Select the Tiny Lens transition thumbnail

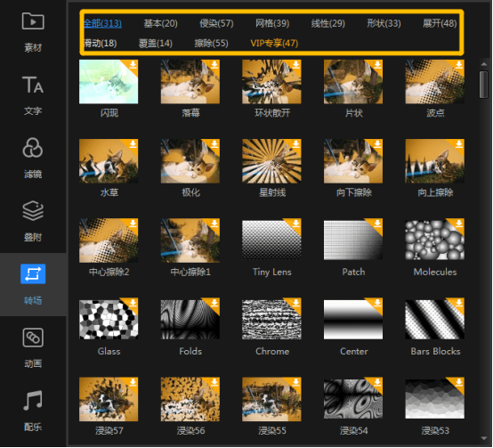[x=271, y=240]
